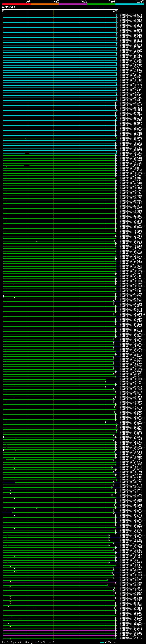
Task: Select the UniRef100_Q4E3K7 label
Action: point(131,593)
